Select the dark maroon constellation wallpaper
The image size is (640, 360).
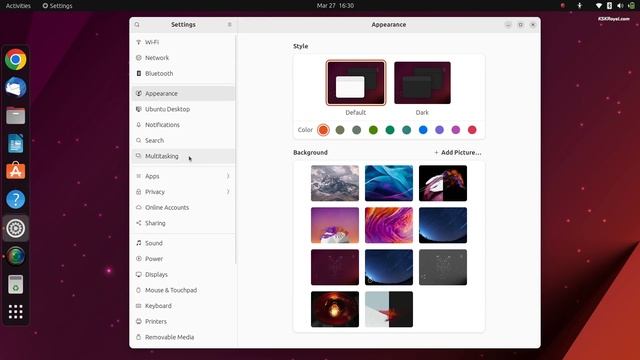click(335, 267)
